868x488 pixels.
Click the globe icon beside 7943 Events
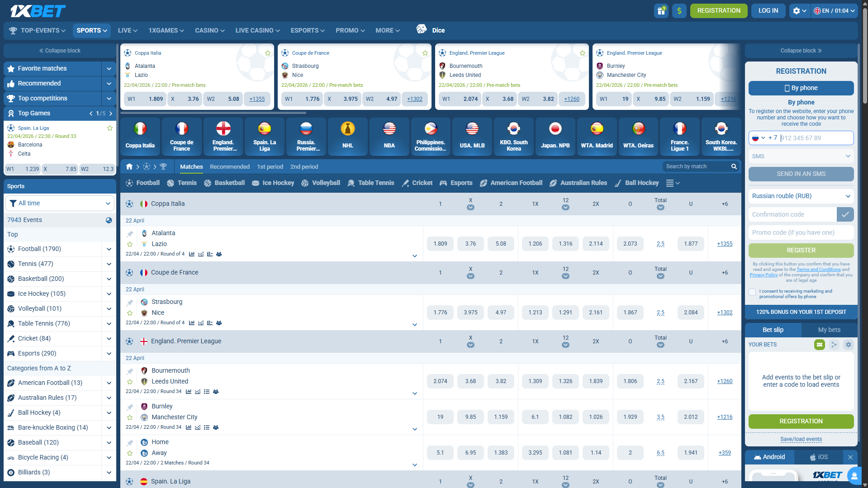tap(109, 220)
